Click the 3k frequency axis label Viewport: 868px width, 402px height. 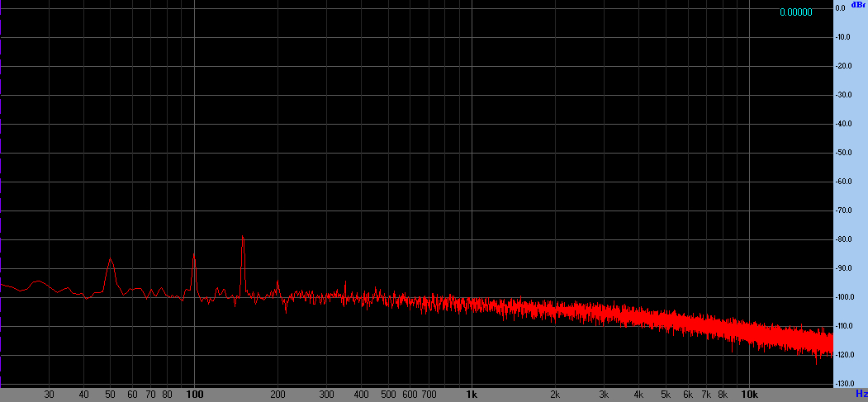pos(604,395)
